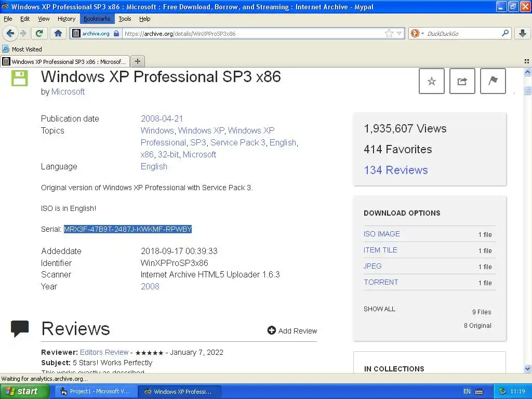Open the 134 Reviews link
Image resolution: width=532 pixels, height=399 pixels.
pos(395,170)
